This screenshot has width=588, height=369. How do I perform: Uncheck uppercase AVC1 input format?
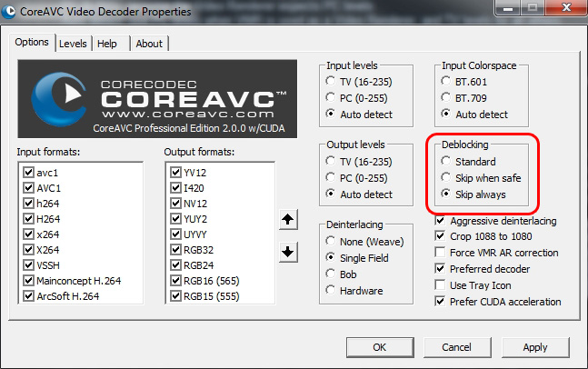click(x=28, y=188)
